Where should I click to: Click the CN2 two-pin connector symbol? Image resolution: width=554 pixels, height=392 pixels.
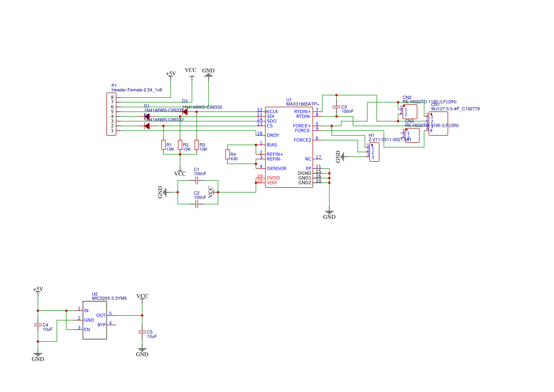click(x=410, y=112)
